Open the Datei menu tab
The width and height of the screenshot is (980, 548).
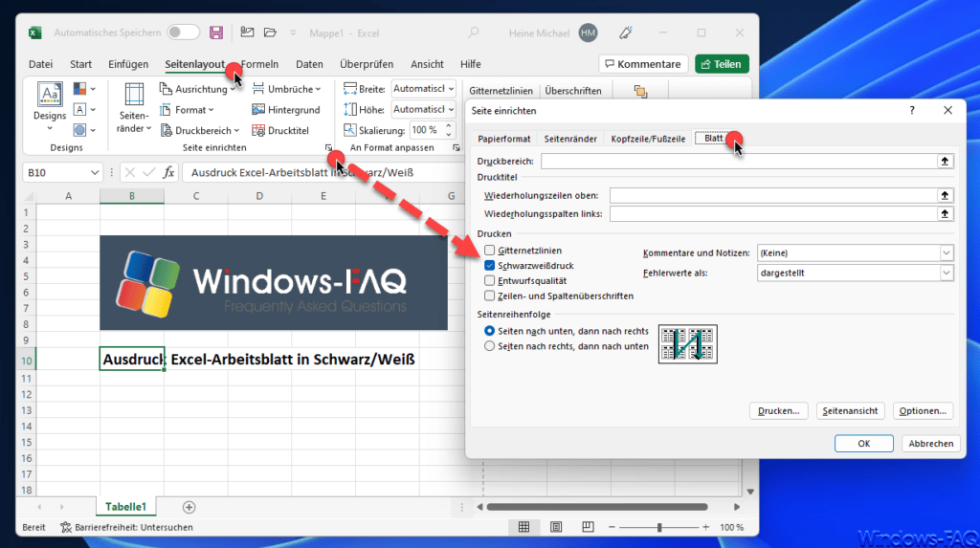coord(40,64)
